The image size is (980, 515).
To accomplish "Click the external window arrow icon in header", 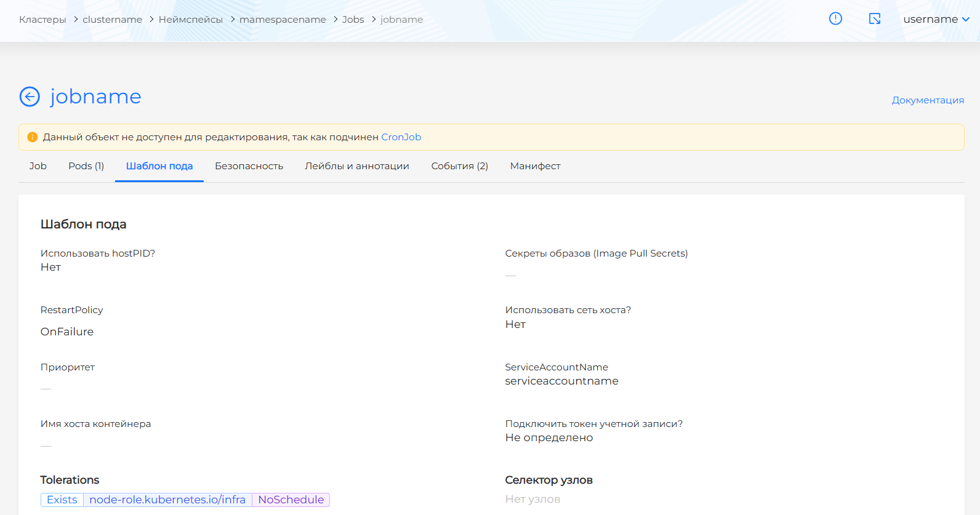I will [x=874, y=19].
